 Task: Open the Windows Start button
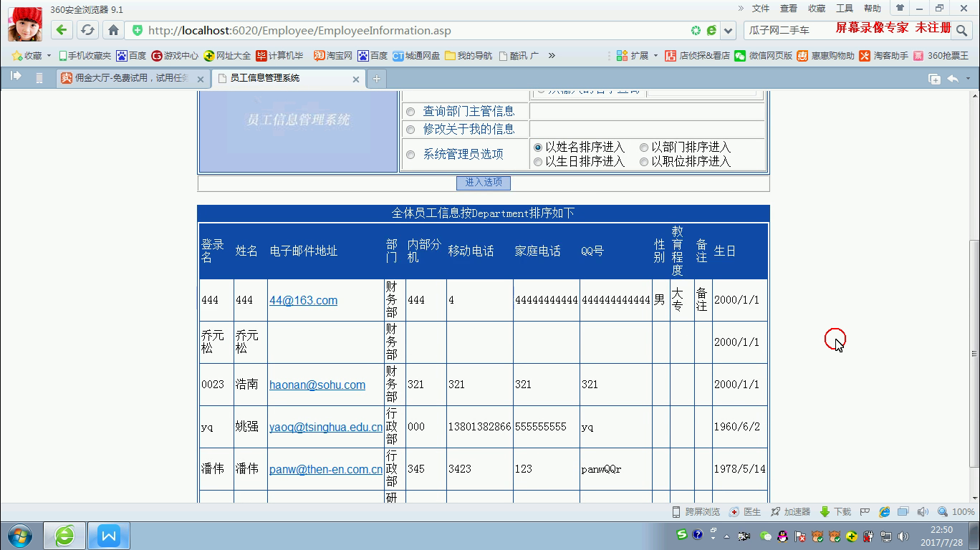point(20,536)
